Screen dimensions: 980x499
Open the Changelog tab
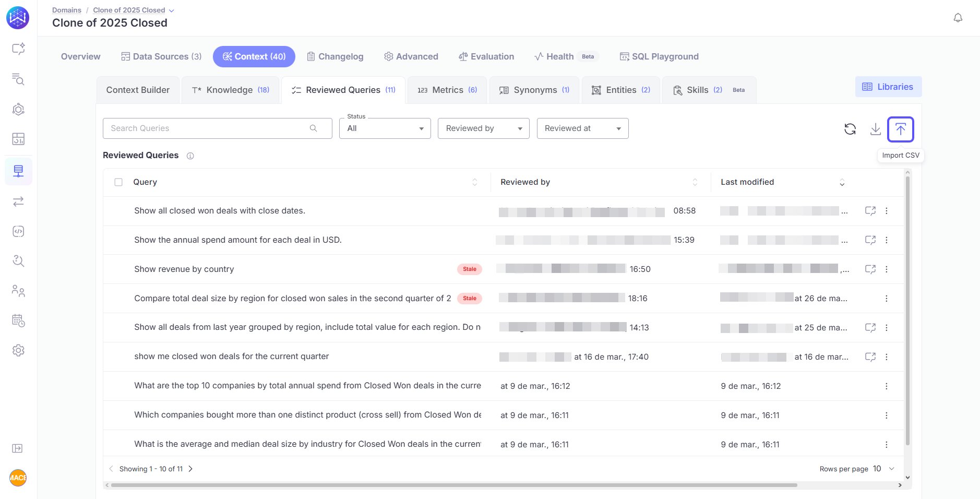335,56
